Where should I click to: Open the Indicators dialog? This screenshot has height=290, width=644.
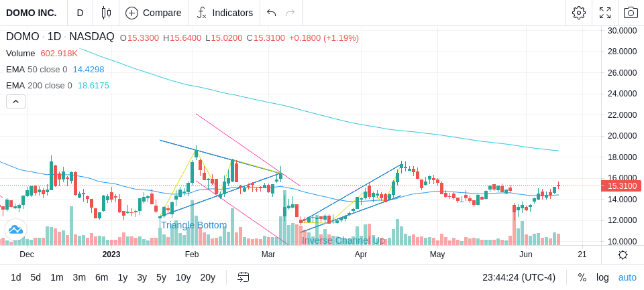point(225,13)
